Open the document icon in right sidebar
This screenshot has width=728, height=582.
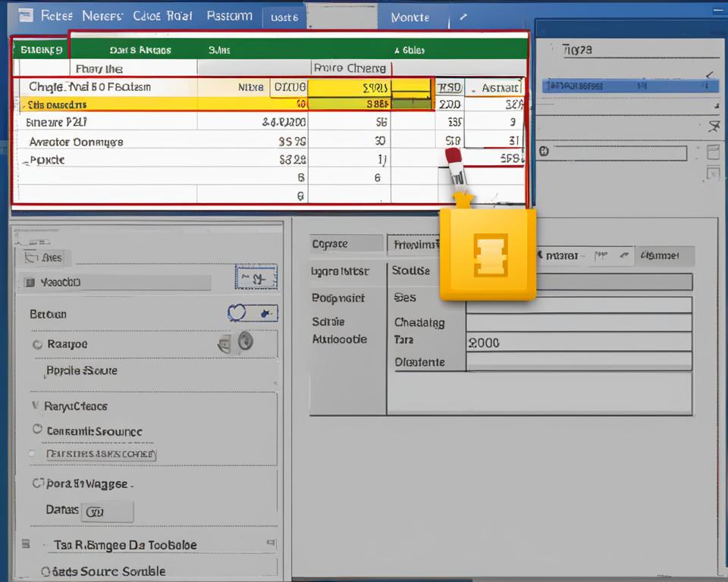click(713, 152)
